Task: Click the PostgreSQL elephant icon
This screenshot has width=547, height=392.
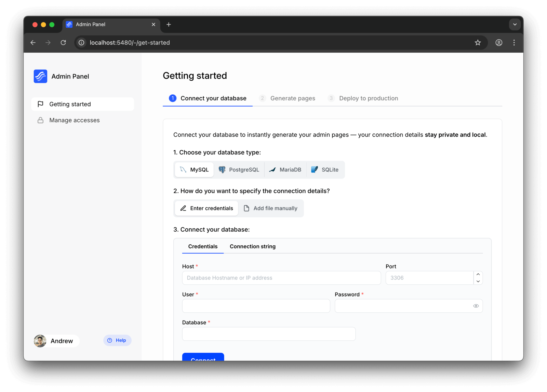Action: (x=222, y=170)
